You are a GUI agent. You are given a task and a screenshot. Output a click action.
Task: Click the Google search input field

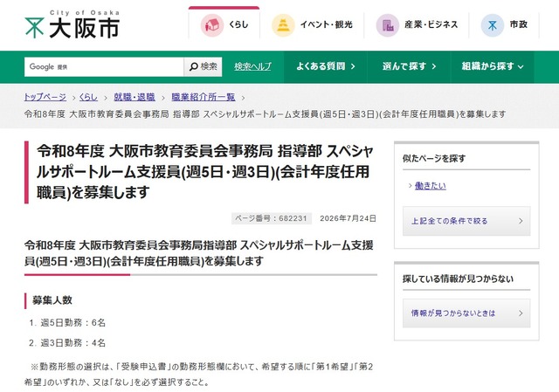(x=104, y=66)
